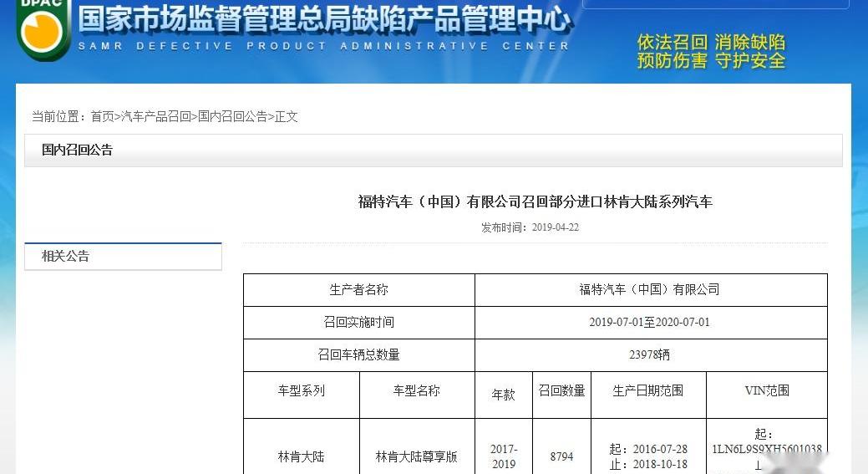Click the 召回数量 column header
868x474 pixels.
point(561,395)
